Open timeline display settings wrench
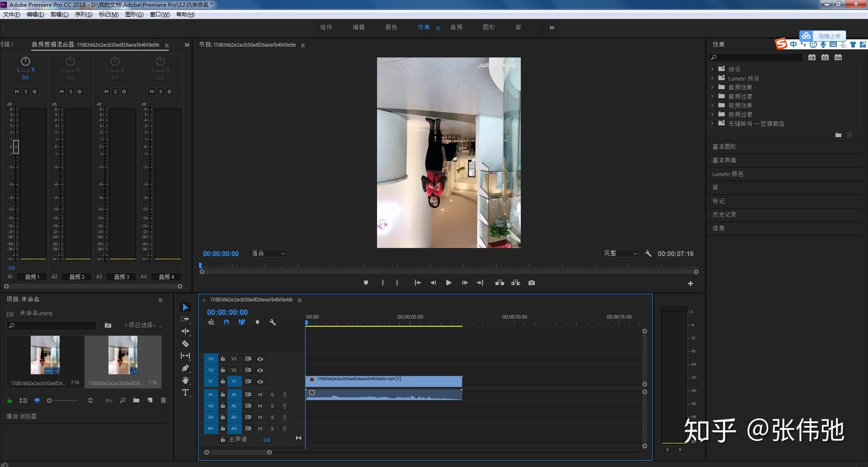 [x=273, y=322]
